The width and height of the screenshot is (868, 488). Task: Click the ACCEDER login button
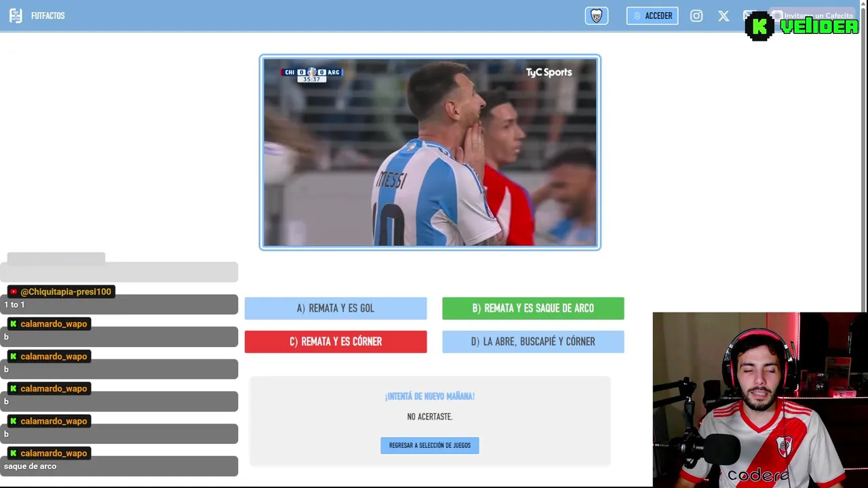tap(652, 16)
